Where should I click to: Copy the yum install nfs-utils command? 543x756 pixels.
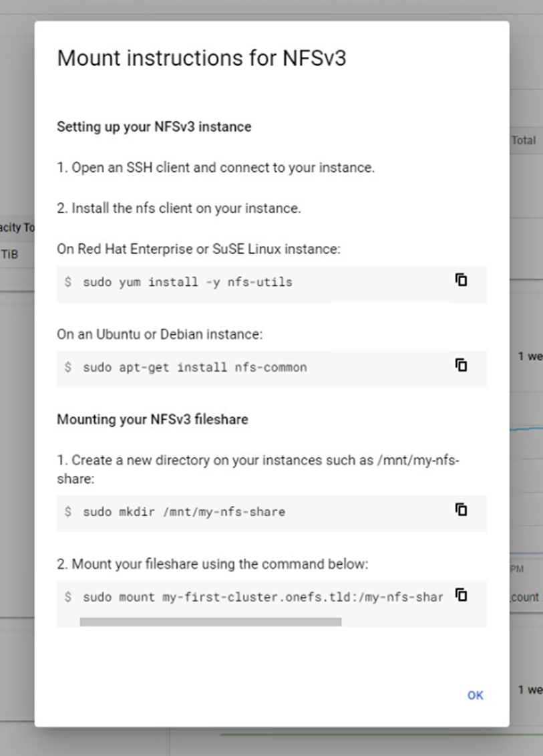pos(461,280)
